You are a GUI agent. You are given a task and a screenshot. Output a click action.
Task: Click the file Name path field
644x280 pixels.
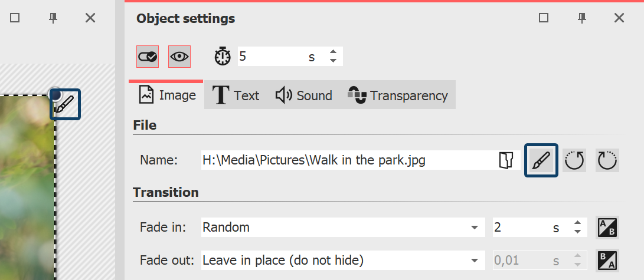coord(348,160)
